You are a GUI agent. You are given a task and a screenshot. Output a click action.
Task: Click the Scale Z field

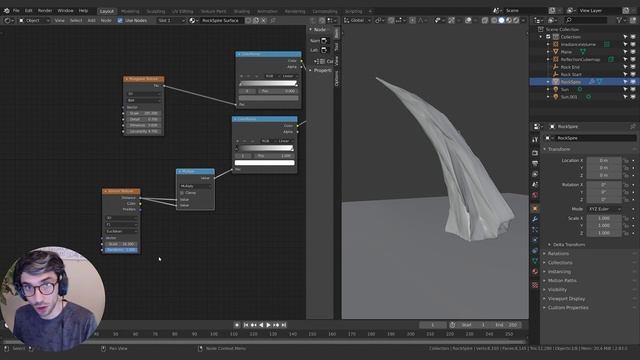click(604, 233)
